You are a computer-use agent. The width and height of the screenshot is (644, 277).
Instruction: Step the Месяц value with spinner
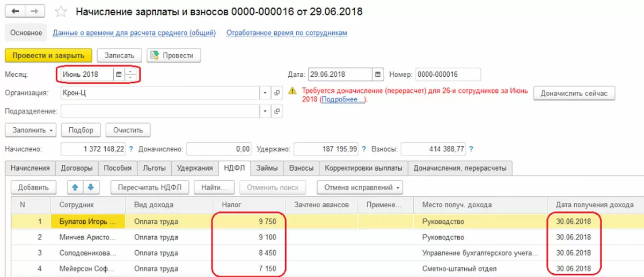pyautogui.click(x=129, y=75)
